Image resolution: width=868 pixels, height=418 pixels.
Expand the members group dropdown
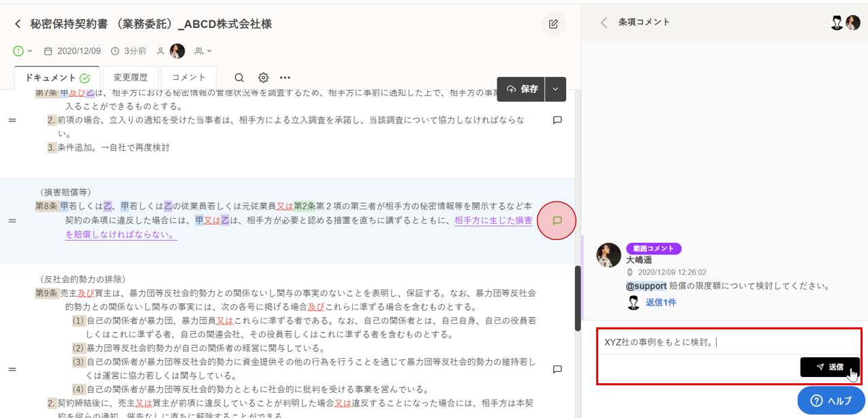coord(202,51)
